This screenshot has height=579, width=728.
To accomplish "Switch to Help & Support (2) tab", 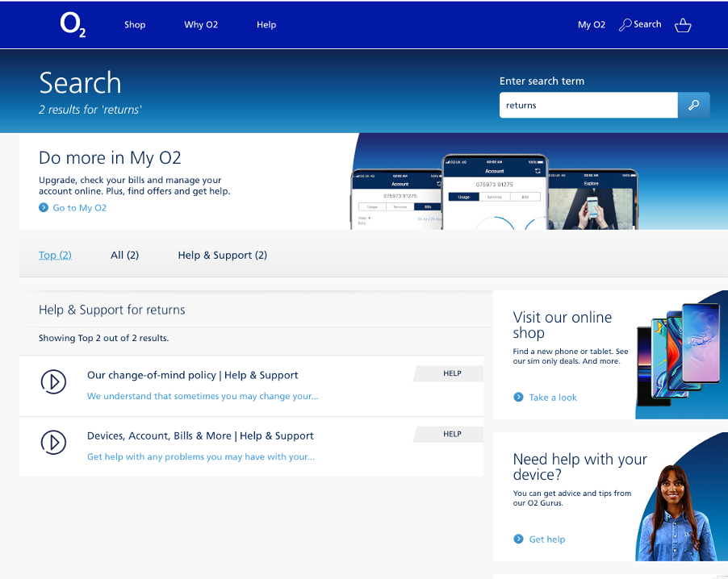I will click(x=223, y=255).
